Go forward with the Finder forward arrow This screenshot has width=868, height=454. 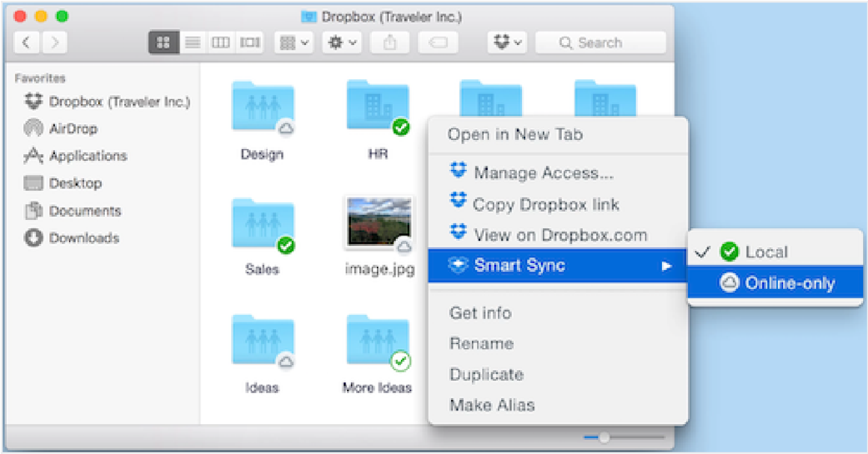click(54, 42)
